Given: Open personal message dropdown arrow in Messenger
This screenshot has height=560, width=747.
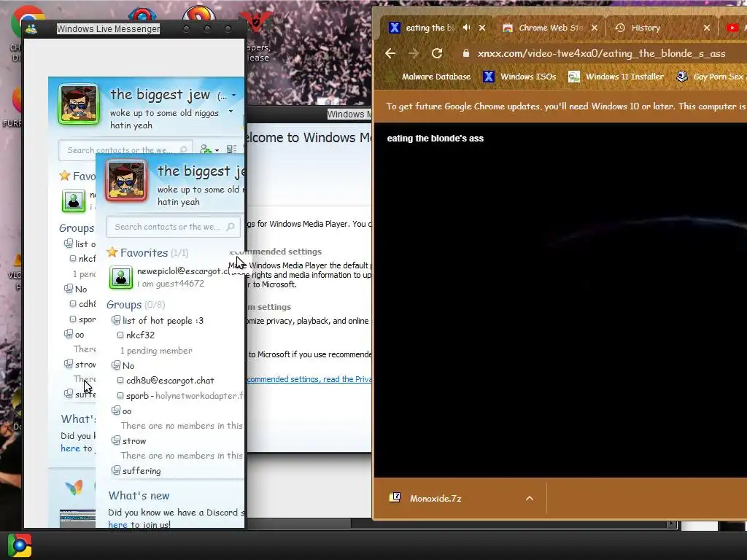Looking at the screenshot, I should click(231, 112).
